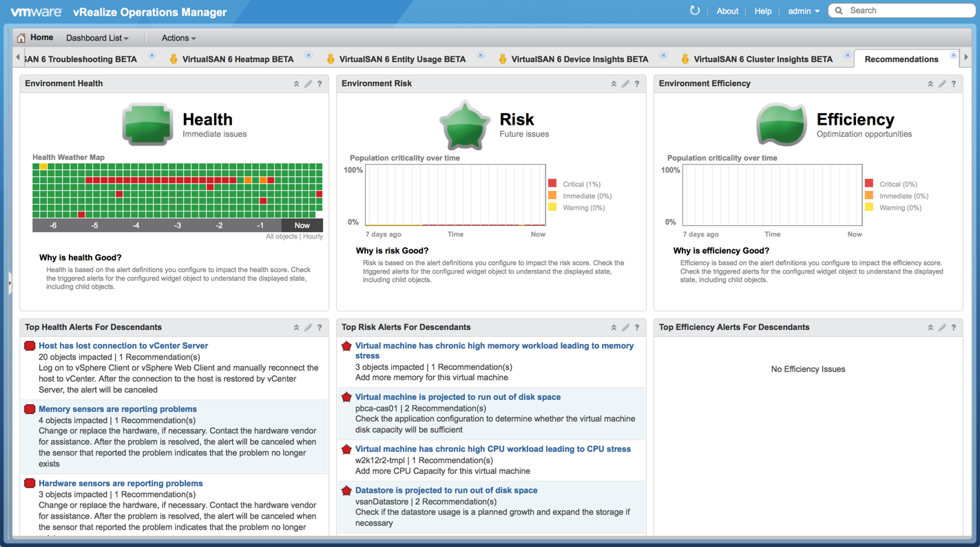Image resolution: width=980 pixels, height=547 pixels.
Task: Click the green Efficiency badge icon
Action: pos(782,124)
